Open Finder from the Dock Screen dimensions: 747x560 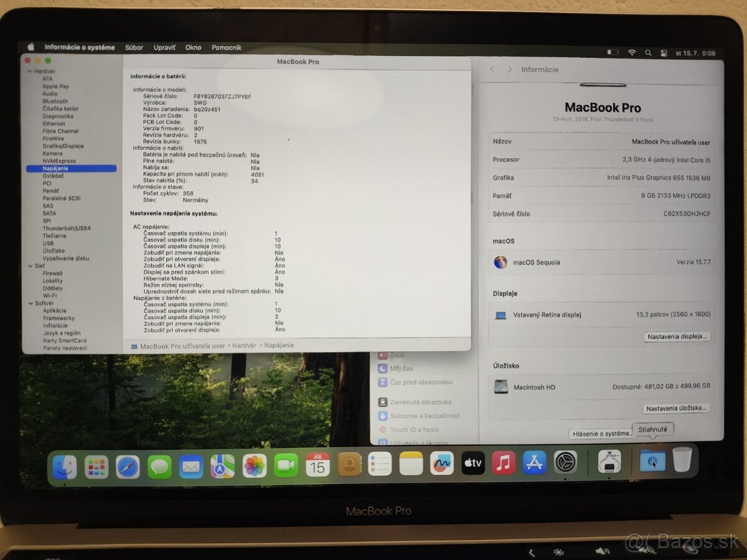click(65, 466)
